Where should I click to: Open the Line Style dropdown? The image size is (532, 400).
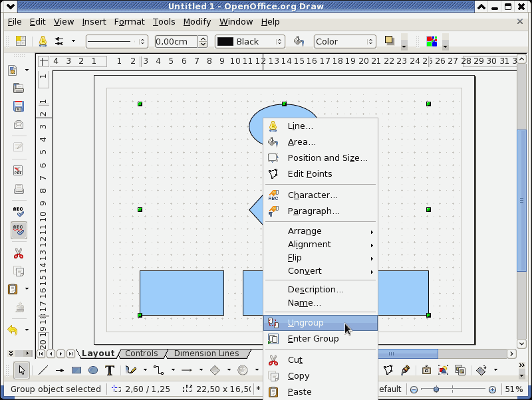coord(117,42)
